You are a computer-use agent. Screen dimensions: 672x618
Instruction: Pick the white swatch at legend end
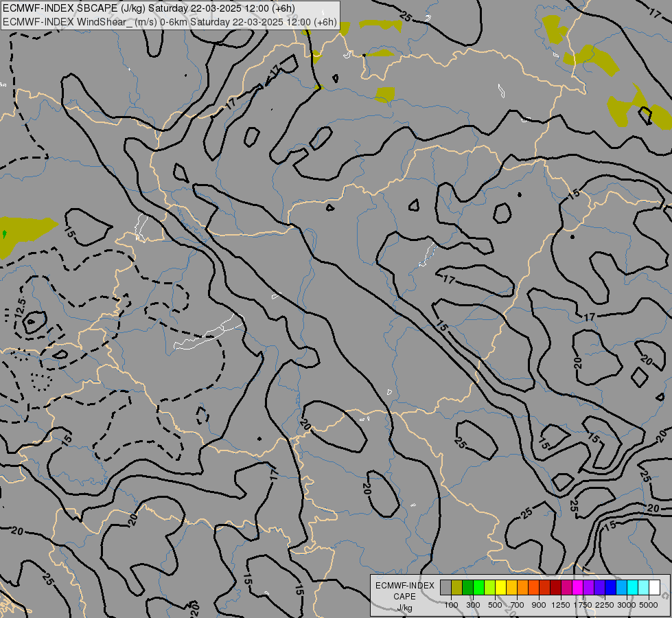click(654, 587)
